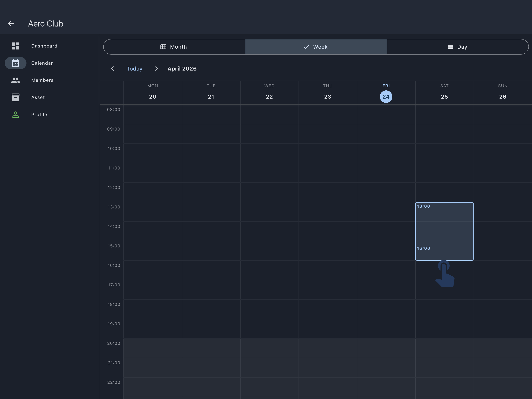This screenshot has height=399, width=532.
Task: Select Wednesday 22 column header
Action: click(x=269, y=93)
